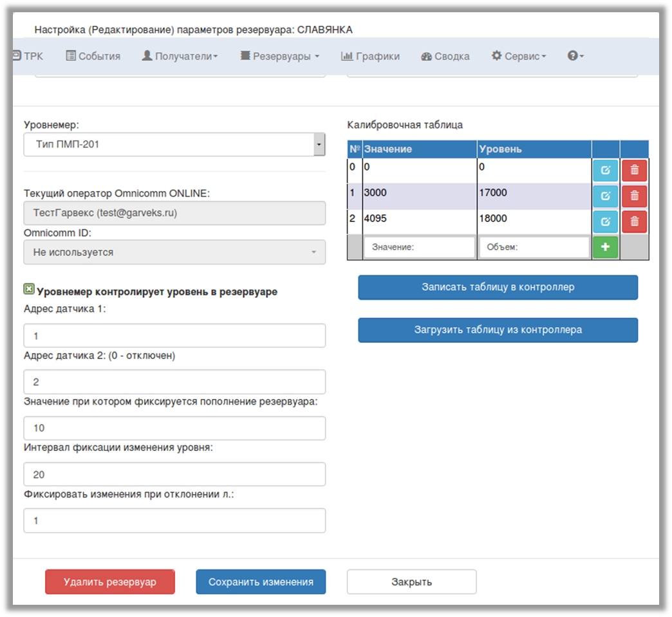Screen dimensions: 672x617
Task: Expand the Резервуары menu
Action: pyautogui.click(x=279, y=56)
